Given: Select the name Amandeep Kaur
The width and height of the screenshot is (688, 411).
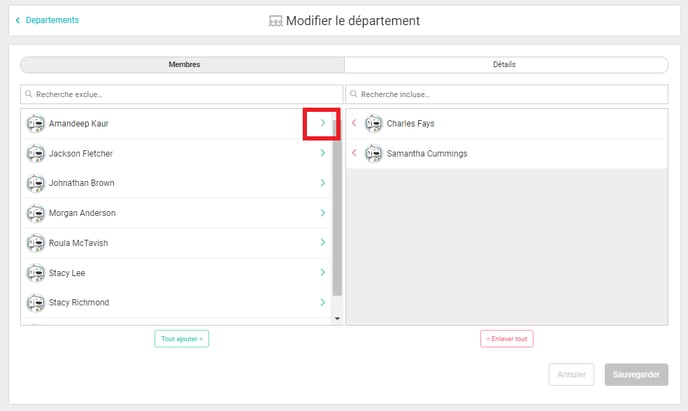Looking at the screenshot, I should point(79,124).
